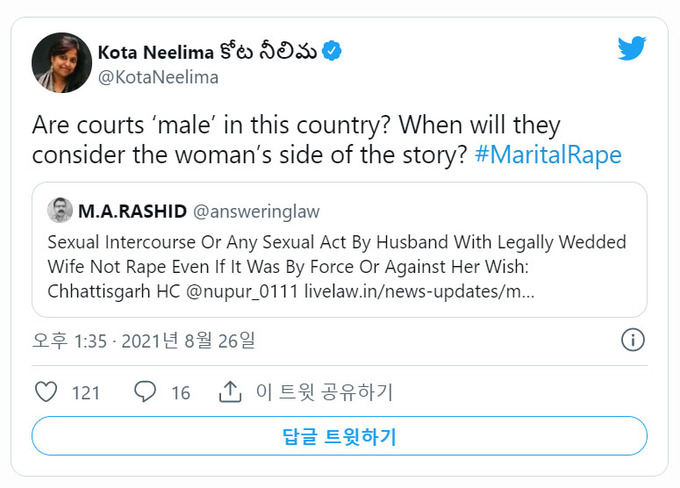Click the tweet info circle icon
Image resolution: width=680 pixels, height=488 pixels.
tap(632, 340)
